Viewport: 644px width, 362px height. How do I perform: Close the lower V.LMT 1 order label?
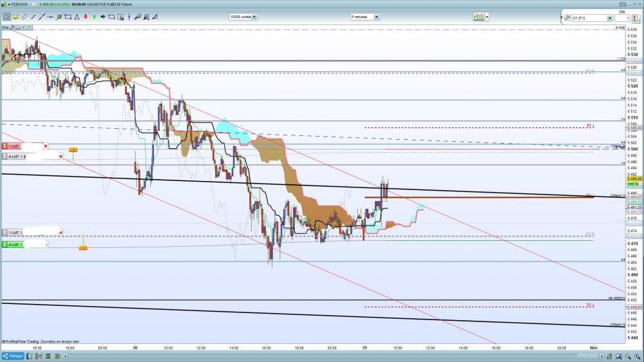point(61,233)
